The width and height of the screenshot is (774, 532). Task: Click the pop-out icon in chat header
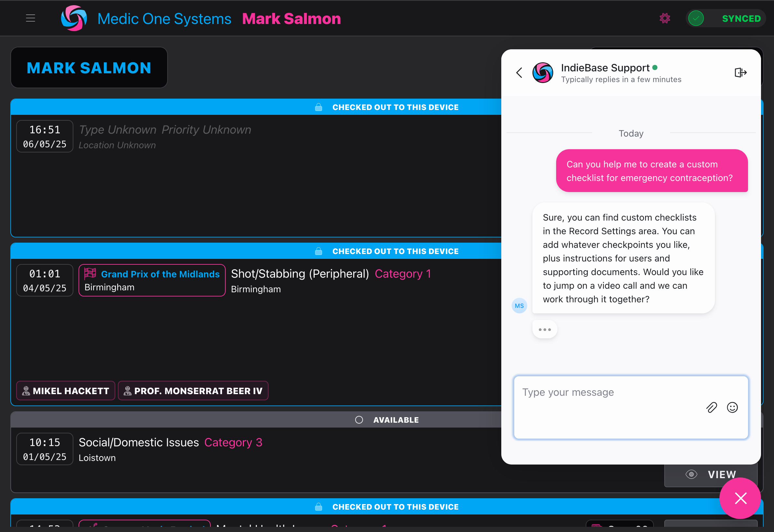740,72
